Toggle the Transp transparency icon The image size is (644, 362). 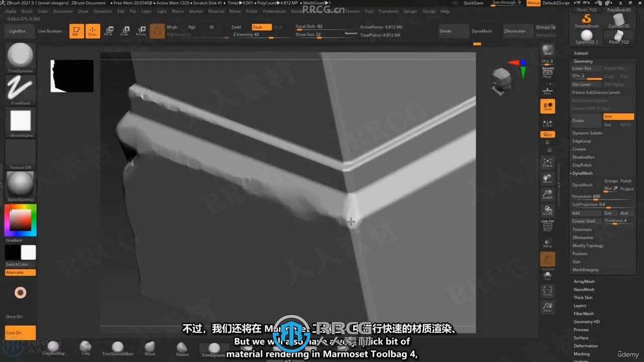pos(547,243)
